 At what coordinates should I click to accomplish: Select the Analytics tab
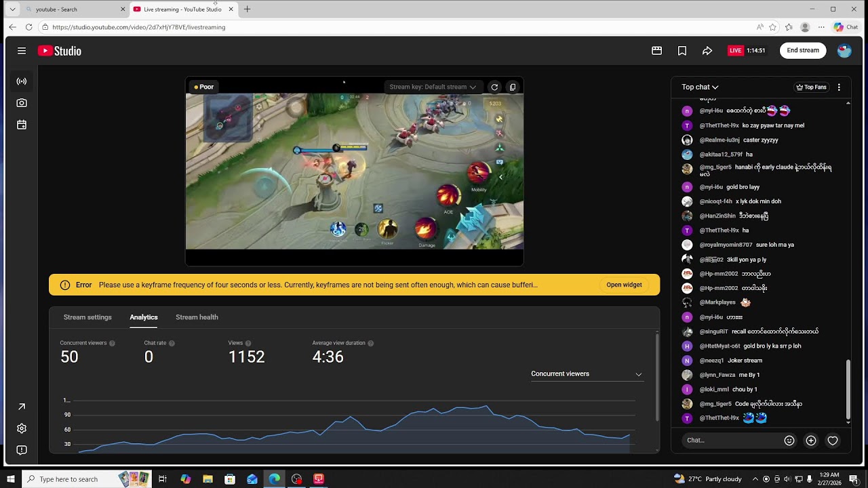coord(144,317)
